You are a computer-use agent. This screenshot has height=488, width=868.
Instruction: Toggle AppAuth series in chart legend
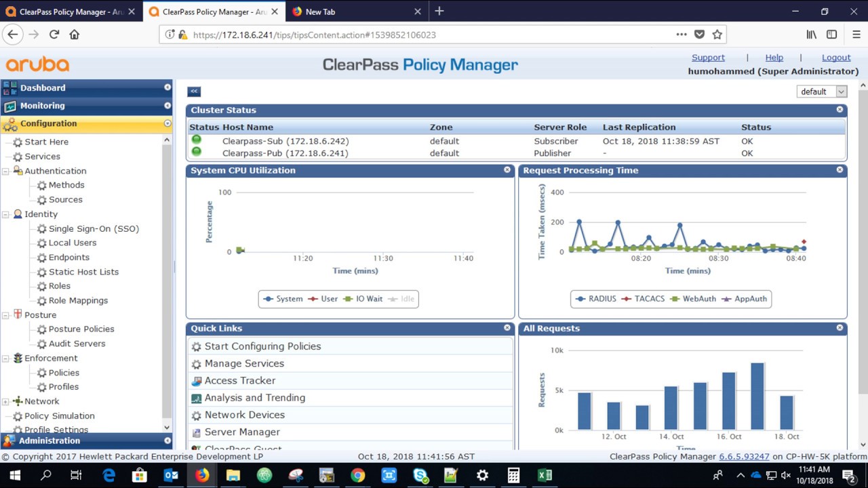pyautogui.click(x=744, y=299)
